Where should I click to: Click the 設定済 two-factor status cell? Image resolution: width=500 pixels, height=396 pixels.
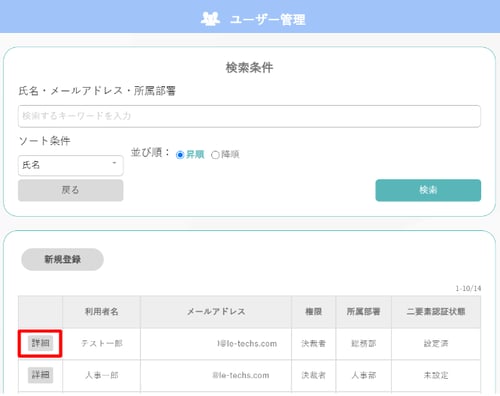click(436, 343)
